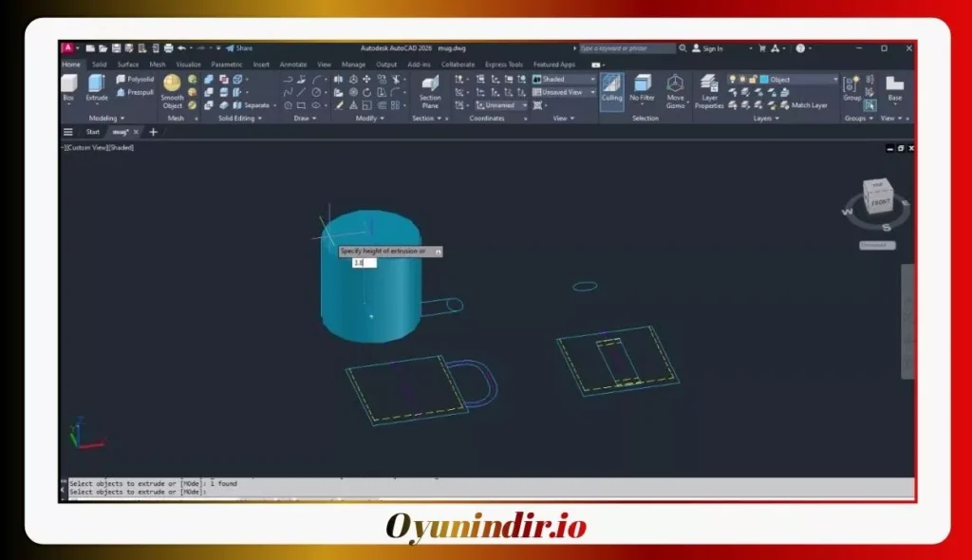Click the vertical navigation bar at right
972x560 pixels.
(907, 321)
